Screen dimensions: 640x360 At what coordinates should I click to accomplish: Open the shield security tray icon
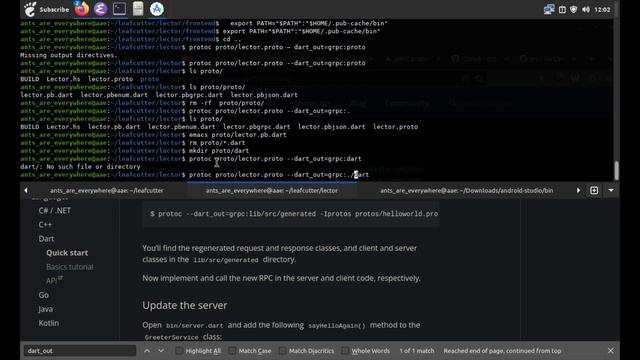573,9
